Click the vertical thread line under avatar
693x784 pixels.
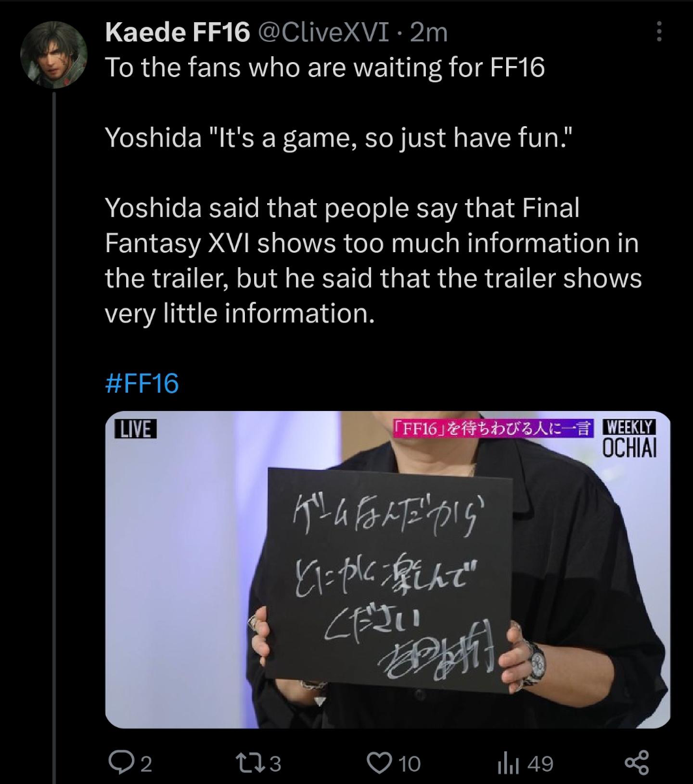click(54, 431)
